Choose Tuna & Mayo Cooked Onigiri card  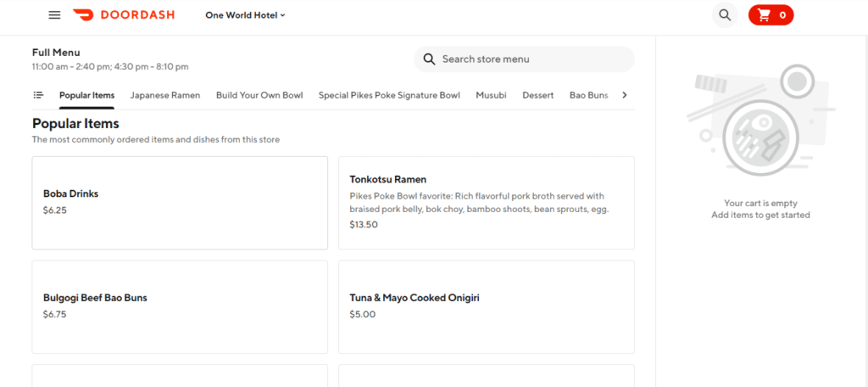pos(487,307)
